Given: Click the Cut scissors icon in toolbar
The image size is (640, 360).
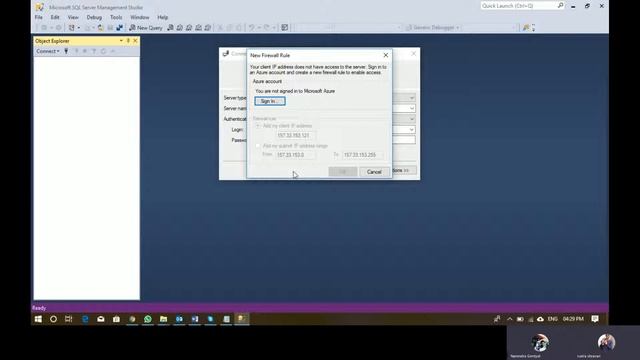Looking at the screenshot, I should 220,28.
